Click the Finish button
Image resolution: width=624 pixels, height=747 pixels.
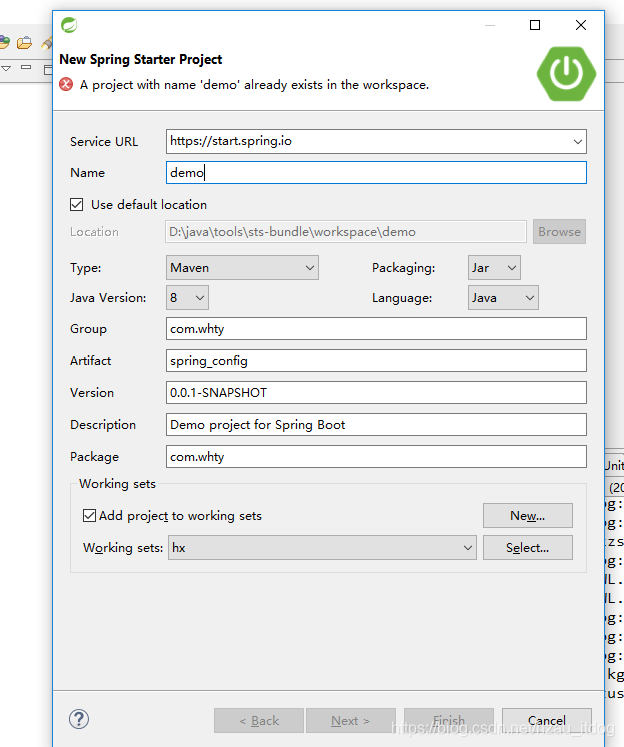pyautogui.click(x=449, y=720)
